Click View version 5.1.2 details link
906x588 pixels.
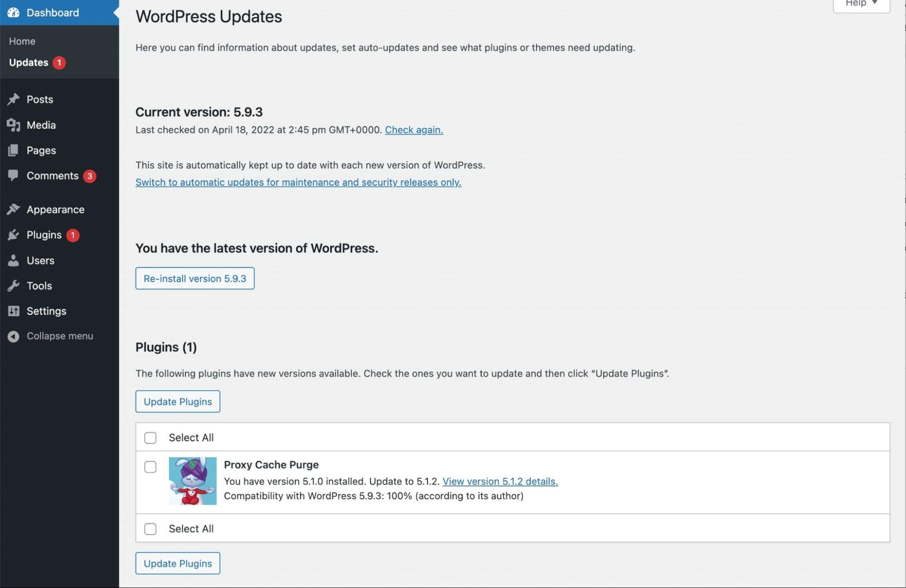(499, 481)
